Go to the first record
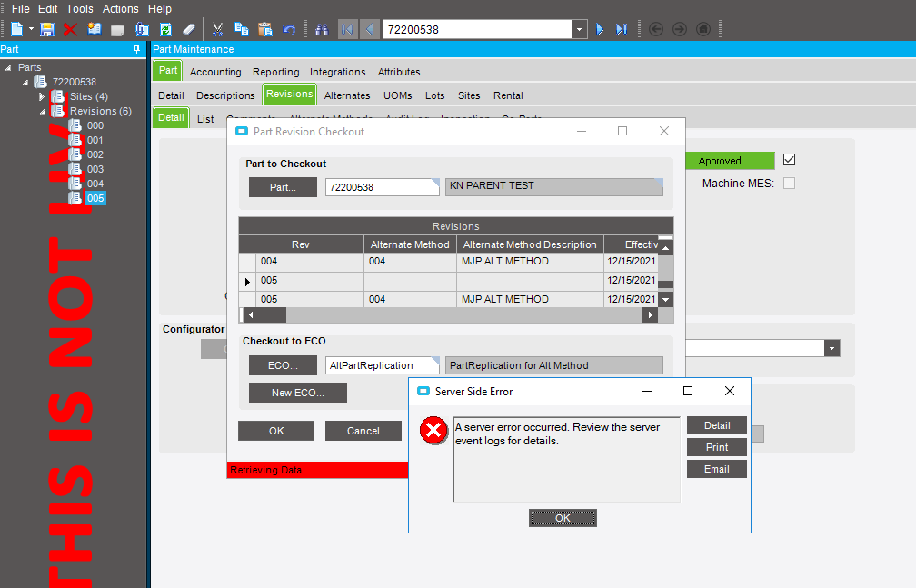This screenshot has height=588, width=916. pos(347,29)
